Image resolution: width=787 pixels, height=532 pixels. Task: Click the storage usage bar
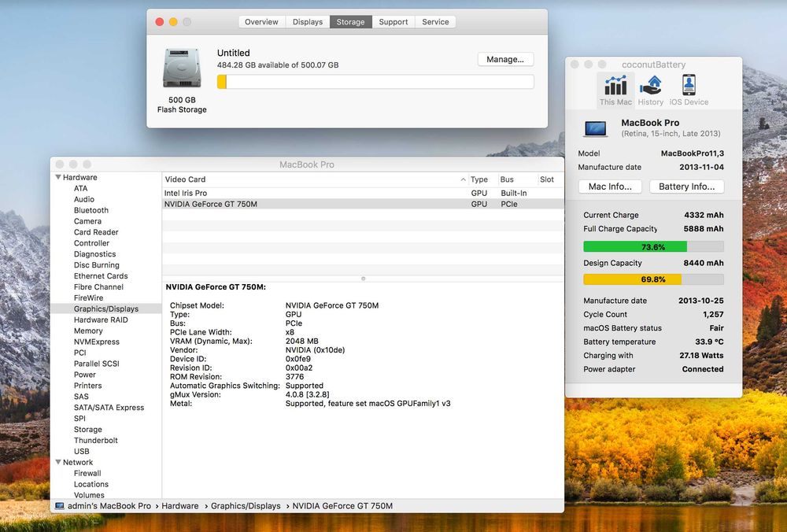tap(375, 82)
